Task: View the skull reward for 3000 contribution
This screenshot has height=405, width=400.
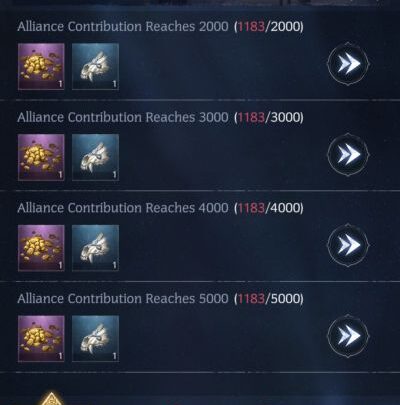Action: tap(95, 157)
